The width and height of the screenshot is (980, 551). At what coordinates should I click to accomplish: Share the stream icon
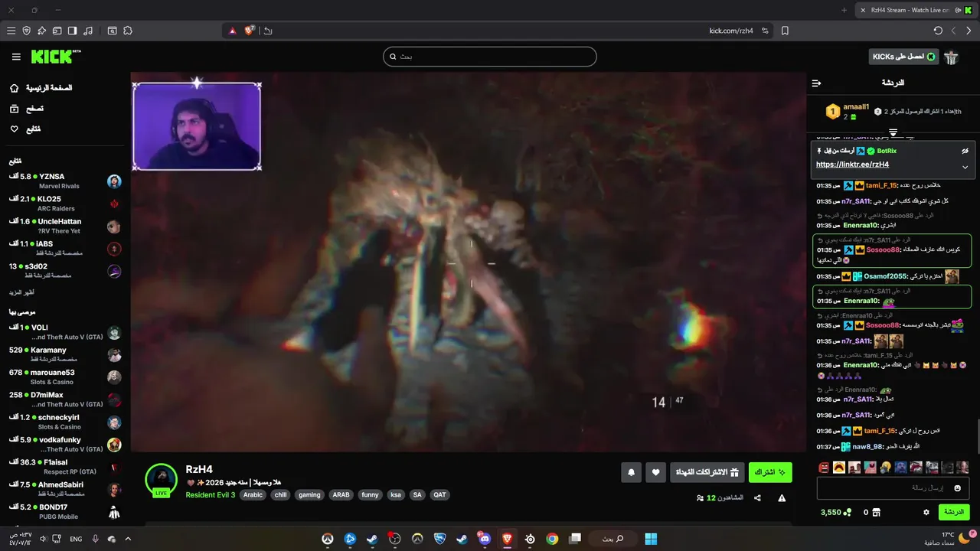point(757,498)
